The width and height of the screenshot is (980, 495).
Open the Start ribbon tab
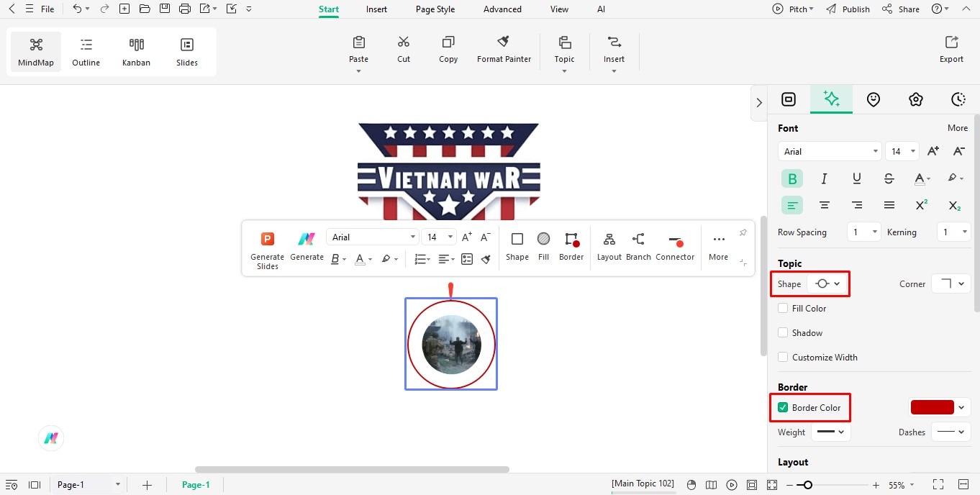click(x=329, y=9)
